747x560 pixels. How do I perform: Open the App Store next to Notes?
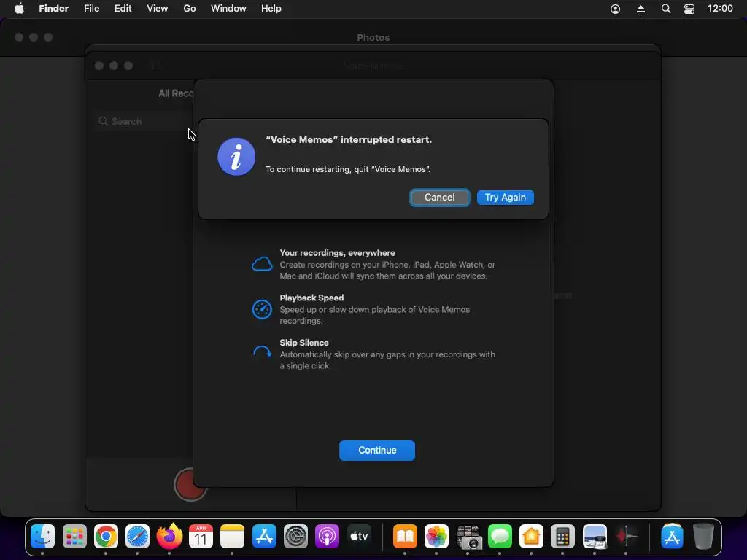tap(264, 537)
